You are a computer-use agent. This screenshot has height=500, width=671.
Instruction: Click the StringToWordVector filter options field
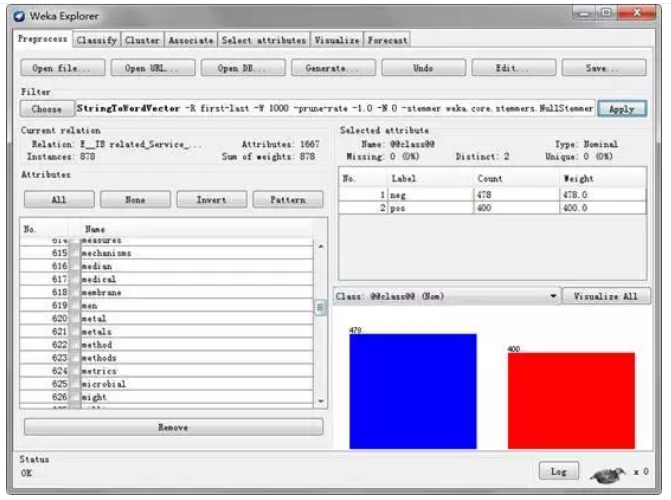tap(335, 109)
